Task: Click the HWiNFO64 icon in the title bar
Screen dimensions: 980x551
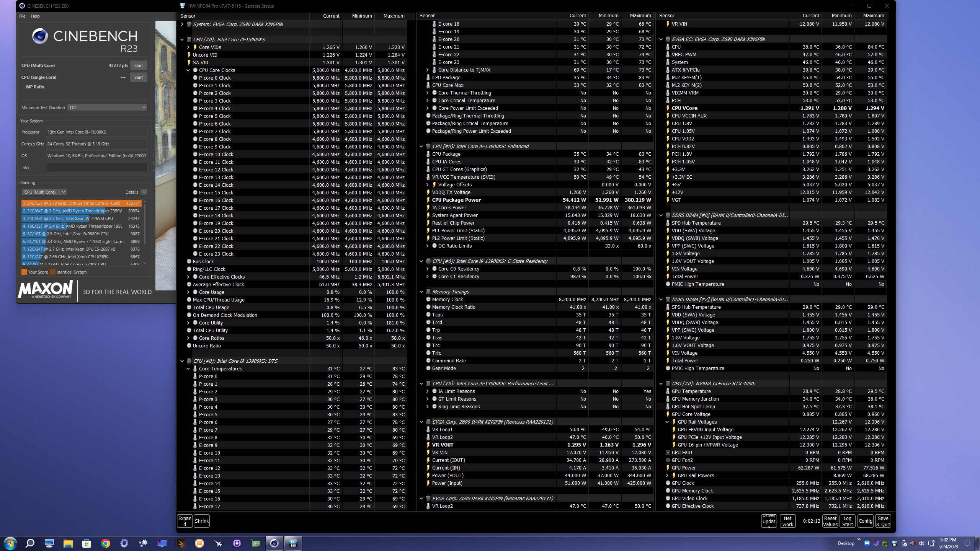Action: point(183,6)
